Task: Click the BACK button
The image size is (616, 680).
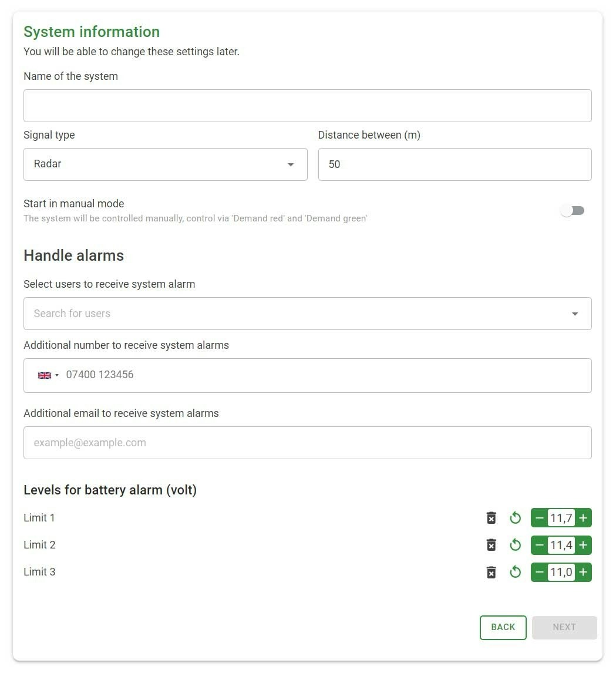Action: (503, 627)
